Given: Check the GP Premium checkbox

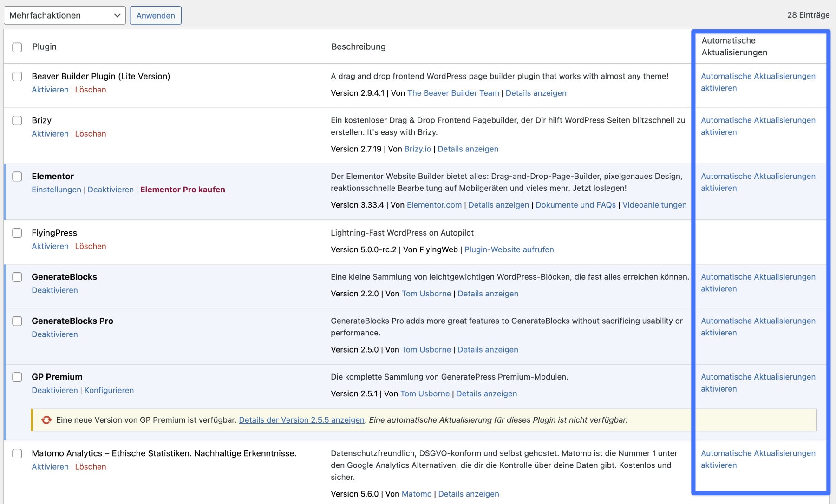Looking at the screenshot, I should coord(17,377).
